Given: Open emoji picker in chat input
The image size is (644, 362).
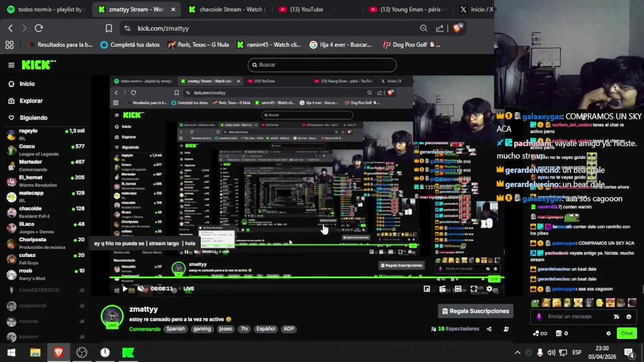Looking at the screenshot, I should point(628,317).
